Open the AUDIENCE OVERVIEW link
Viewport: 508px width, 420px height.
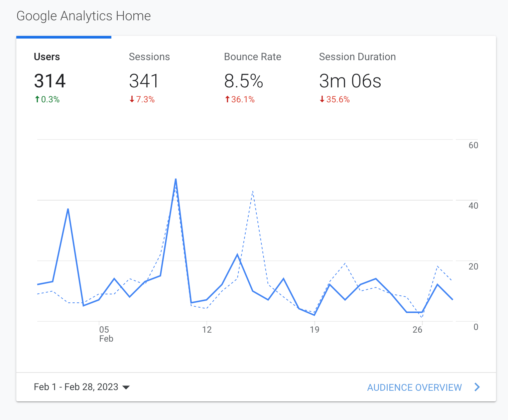pos(414,387)
